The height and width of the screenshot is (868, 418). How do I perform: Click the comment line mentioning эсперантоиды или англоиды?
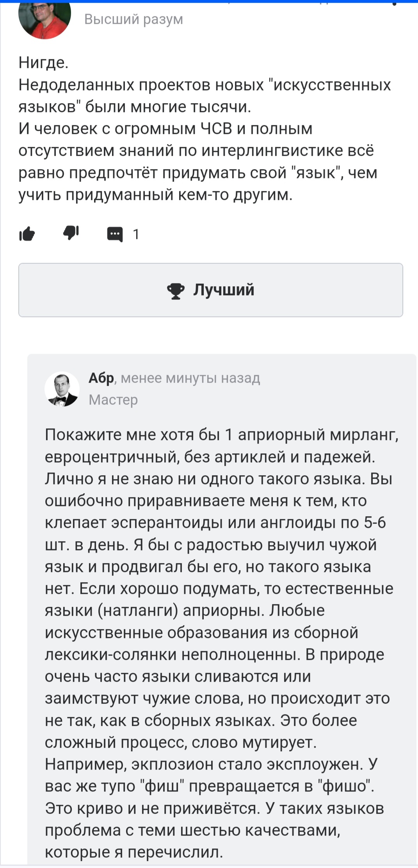tap(215, 522)
